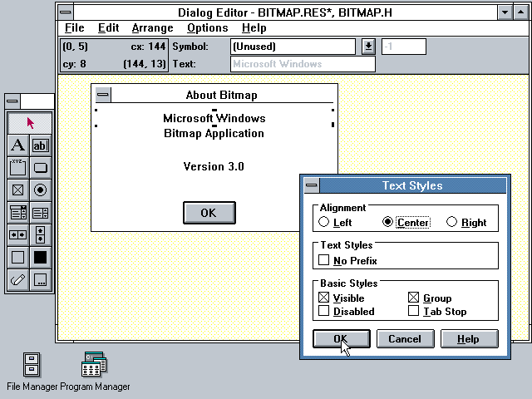Click the Text field showing Microsoft Windows
This screenshot has height=399, width=532.
(303, 64)
